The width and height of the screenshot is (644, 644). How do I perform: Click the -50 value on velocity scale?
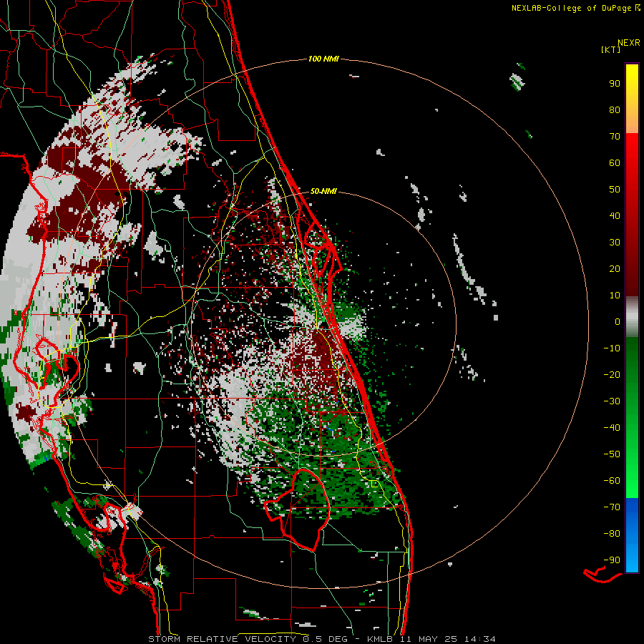tap(612, 454)
